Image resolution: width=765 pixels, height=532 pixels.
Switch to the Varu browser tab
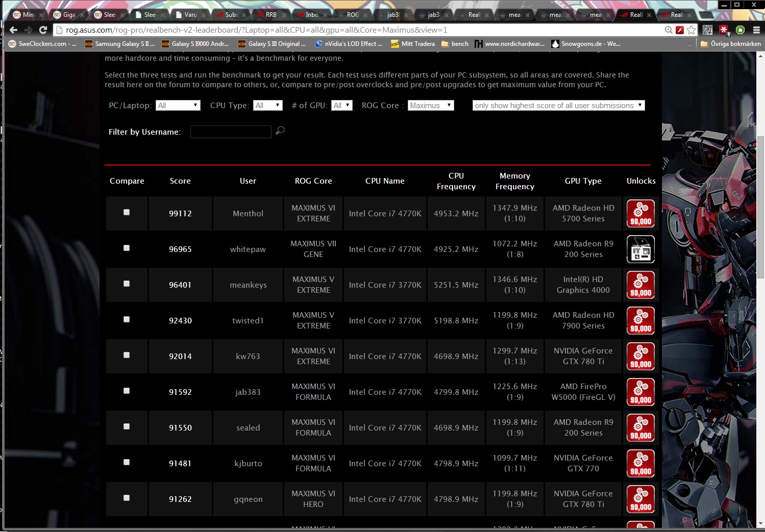tap(188, 15)
